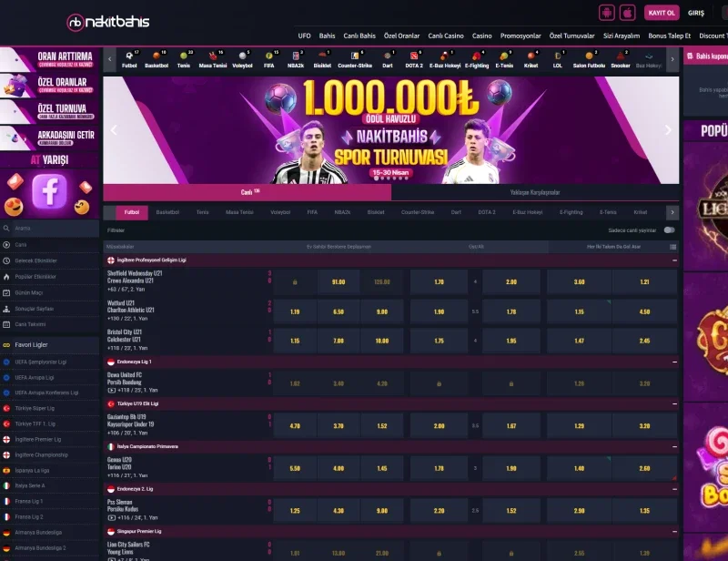Click the Arama search field in sidebar

[49, 229]
